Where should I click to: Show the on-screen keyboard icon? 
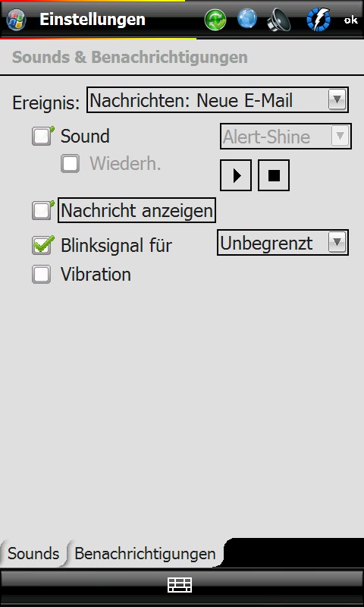pos(180,584)
